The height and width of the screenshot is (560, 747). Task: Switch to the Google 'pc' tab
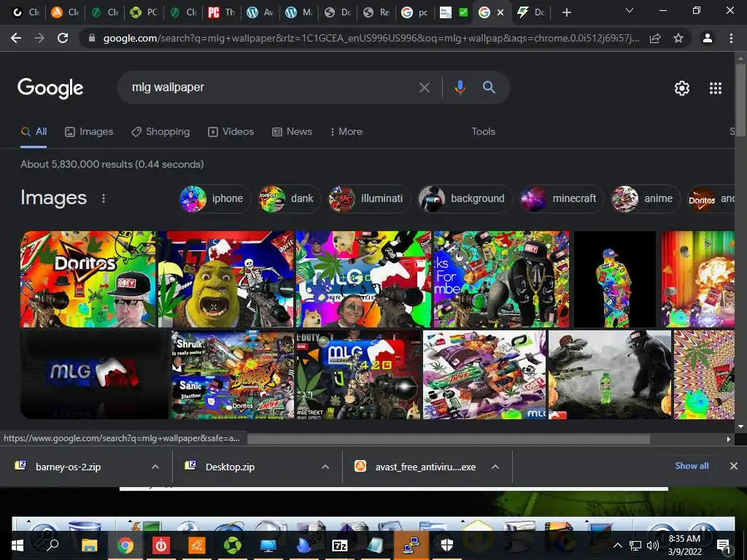click(415, 13)
